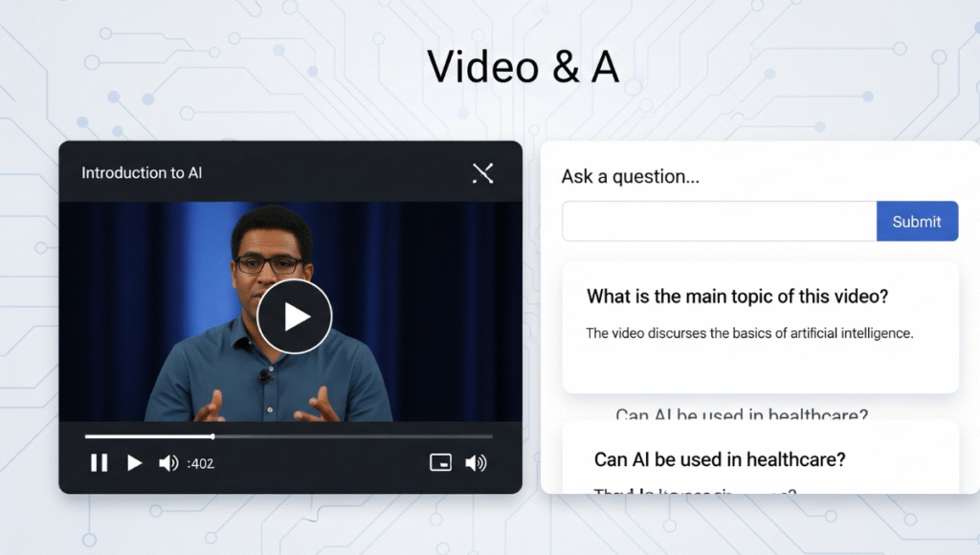Click the :402 time display
This screenshot has width=980, height=555.
click(201, 464)
